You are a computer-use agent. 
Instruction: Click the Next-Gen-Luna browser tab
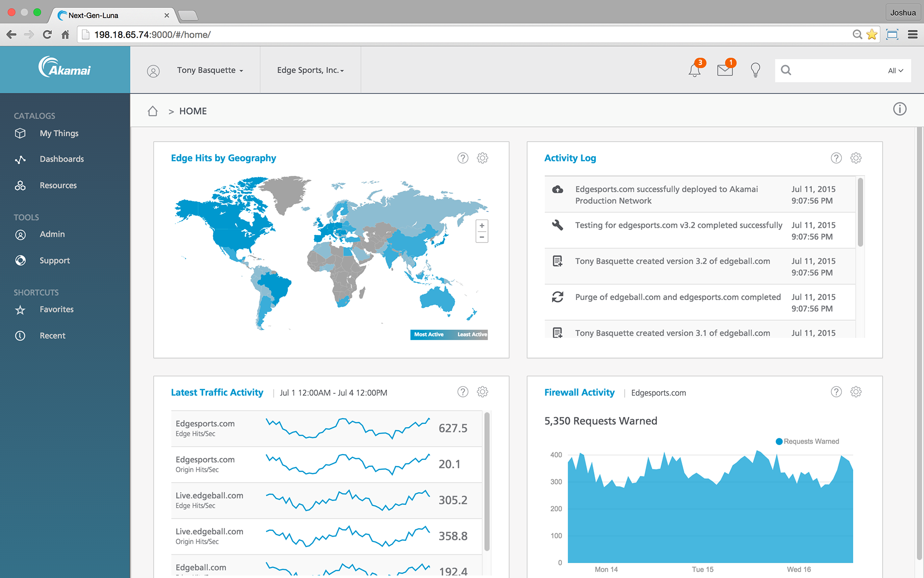click(x=113, y=15)
